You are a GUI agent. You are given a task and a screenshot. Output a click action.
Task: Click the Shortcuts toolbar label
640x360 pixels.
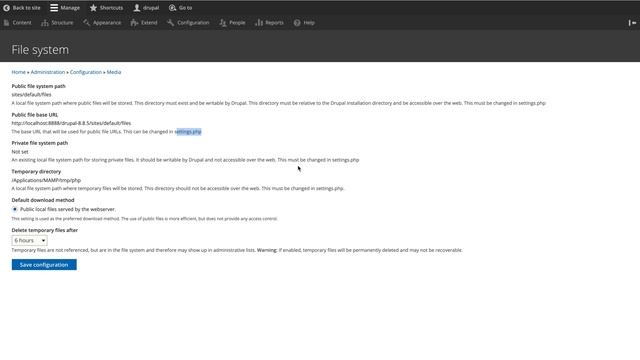pyautogui.click(x=111, y=8)
